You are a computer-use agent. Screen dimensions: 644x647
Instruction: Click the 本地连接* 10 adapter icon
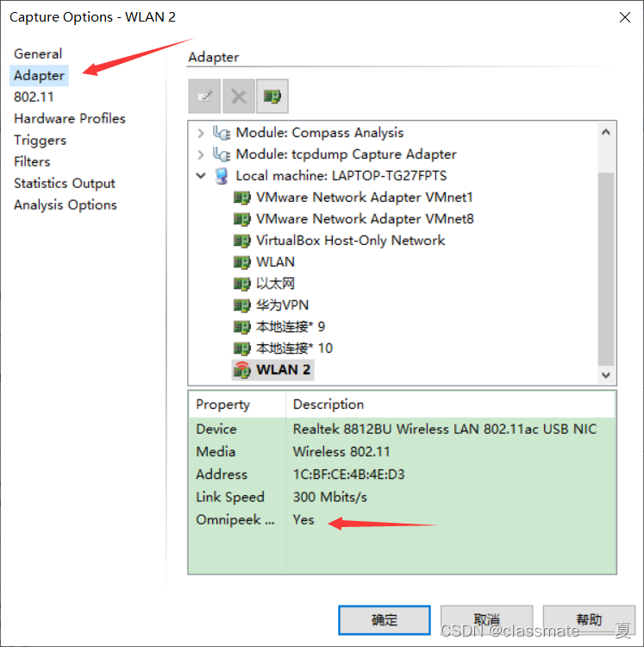click(242, 349)
